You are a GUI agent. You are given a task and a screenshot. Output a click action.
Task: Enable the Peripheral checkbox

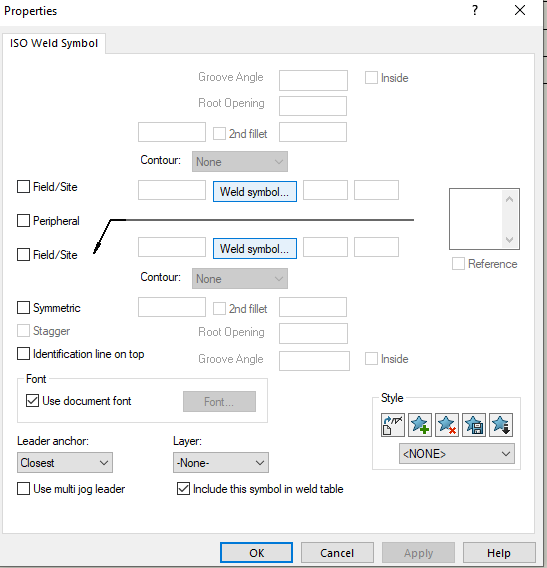coord(24,220)
